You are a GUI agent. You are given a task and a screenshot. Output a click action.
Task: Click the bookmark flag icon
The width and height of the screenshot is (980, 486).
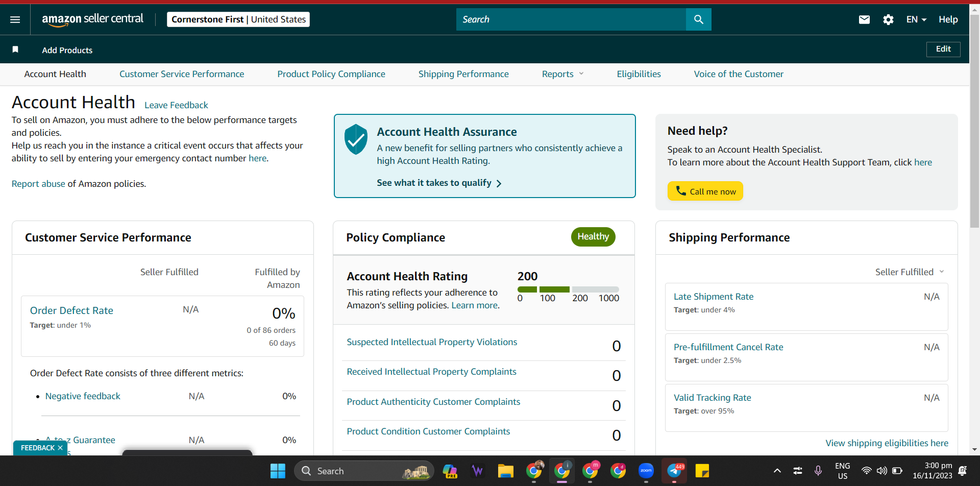point(15,50)
